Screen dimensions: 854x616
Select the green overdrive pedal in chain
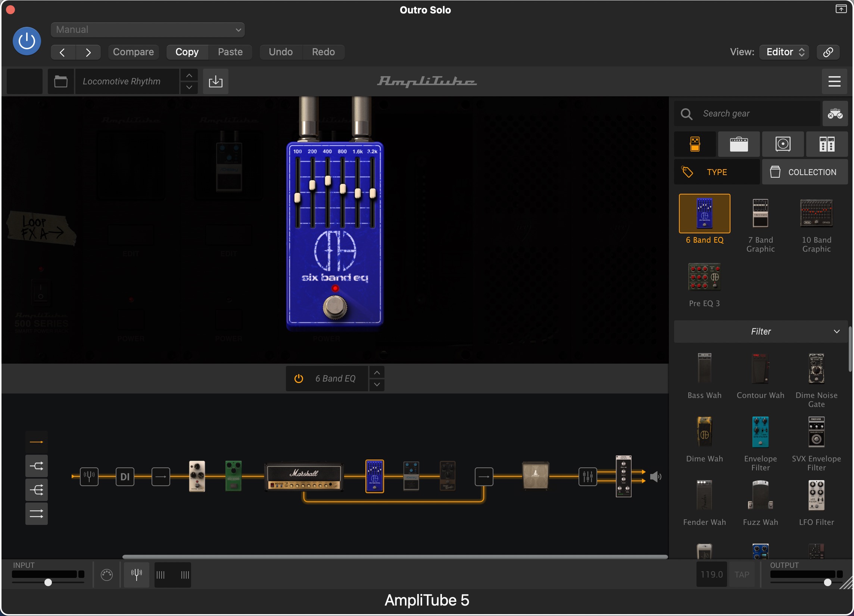point(233,476)
